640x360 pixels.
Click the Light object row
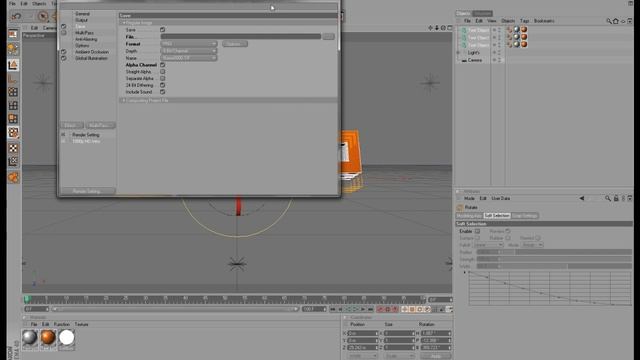pos(473,53)
